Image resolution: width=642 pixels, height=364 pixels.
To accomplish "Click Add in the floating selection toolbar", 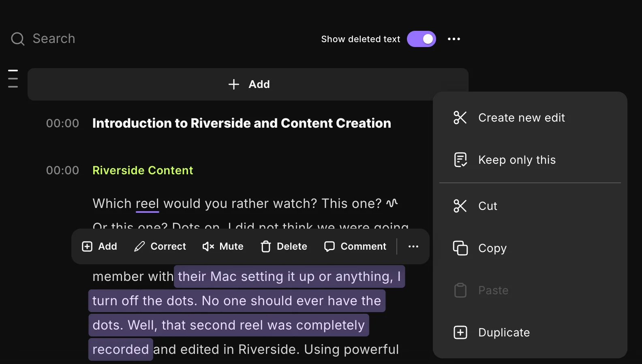I will (x=99, y=246).
